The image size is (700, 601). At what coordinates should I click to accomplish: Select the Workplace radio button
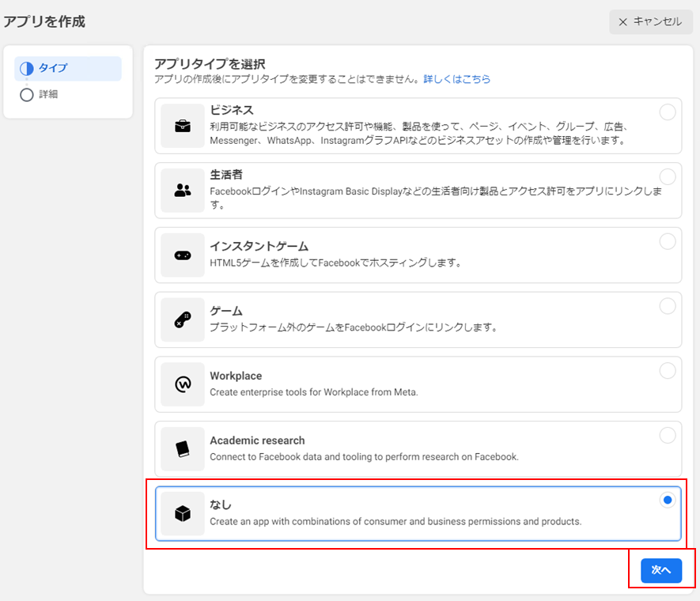pos(668,370)
